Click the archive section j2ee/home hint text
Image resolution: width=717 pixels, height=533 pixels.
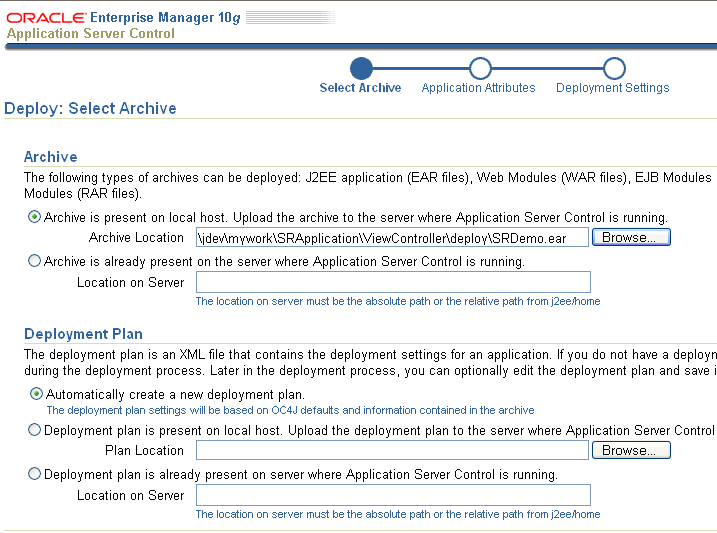point(398,301)
